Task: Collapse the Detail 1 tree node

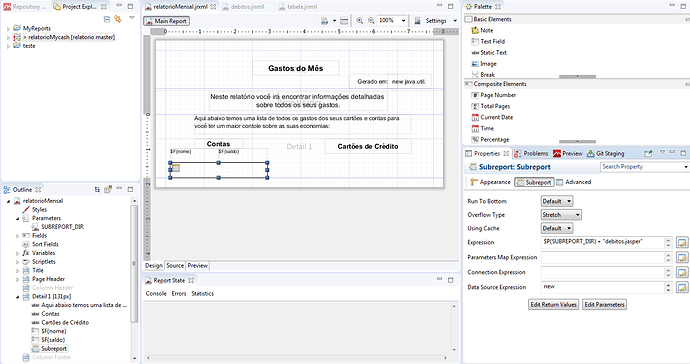Action: [18, 297]
